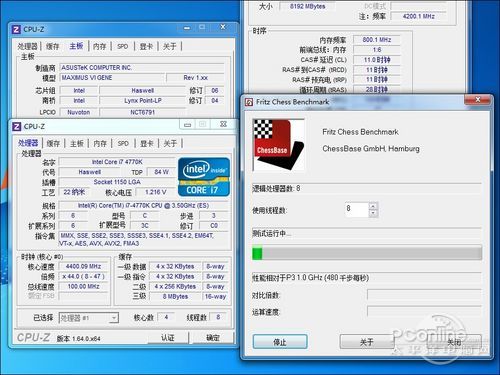500x375 pixels.
Task: Open 关于 tab in front CPU-Z window
Action: 170,144
